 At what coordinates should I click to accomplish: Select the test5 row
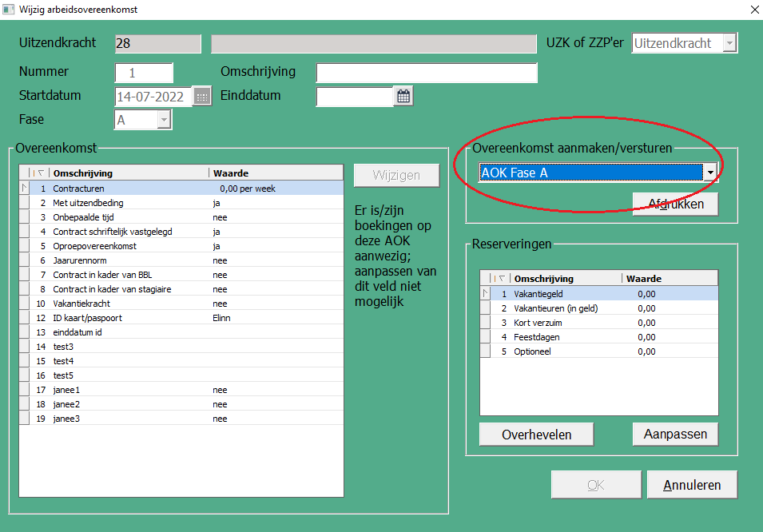click(181, 375)
